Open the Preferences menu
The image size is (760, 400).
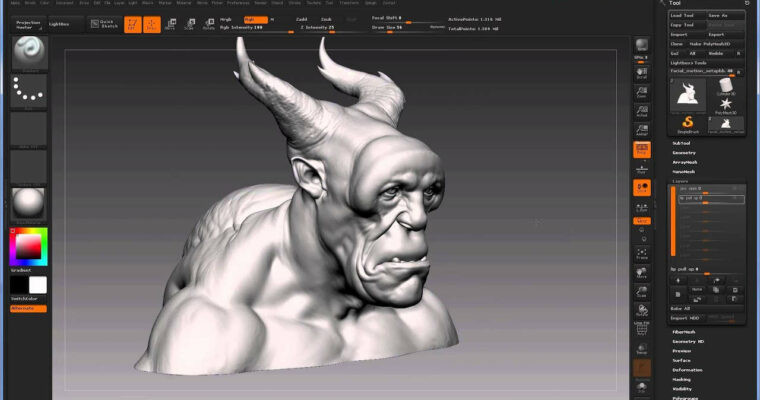pyautogui.click(x=238, y=3)
